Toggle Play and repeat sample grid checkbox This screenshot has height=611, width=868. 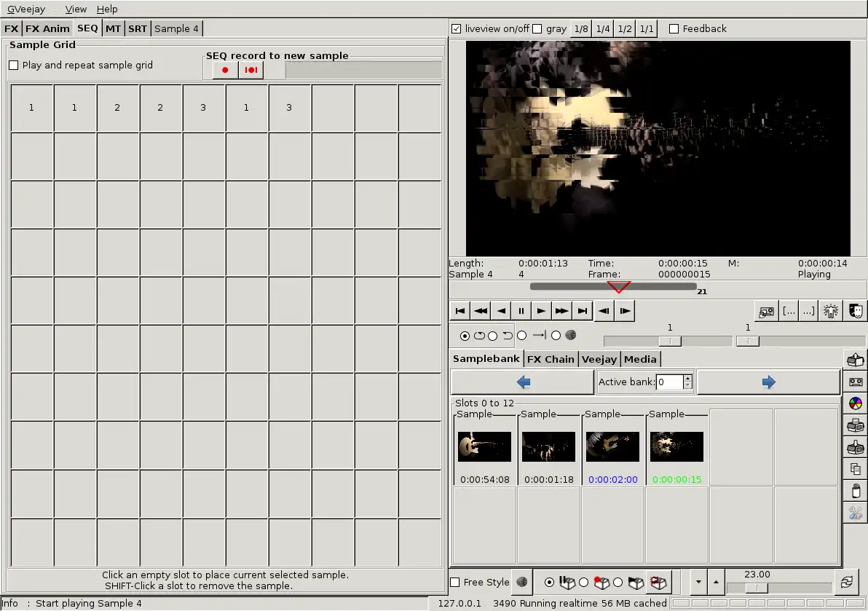pyautogui.click(x=14, y=66)
